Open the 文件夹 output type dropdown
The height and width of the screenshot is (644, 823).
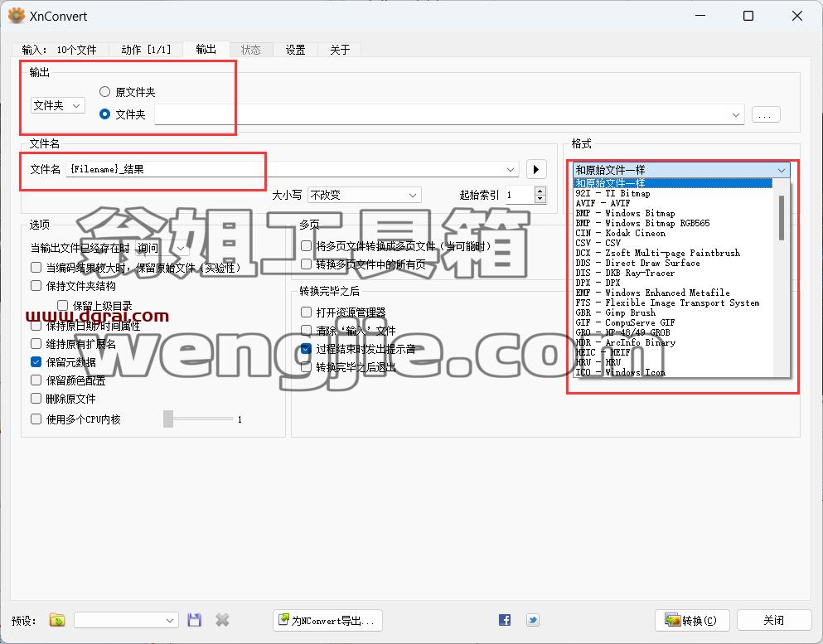[57, 105]
